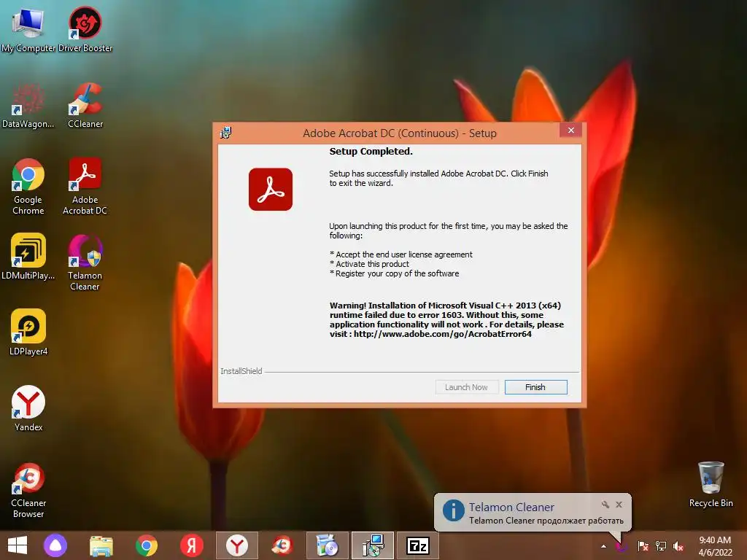Open the Recycle Bin
This screenshot has height=560, width=747.
click(711, 484)
